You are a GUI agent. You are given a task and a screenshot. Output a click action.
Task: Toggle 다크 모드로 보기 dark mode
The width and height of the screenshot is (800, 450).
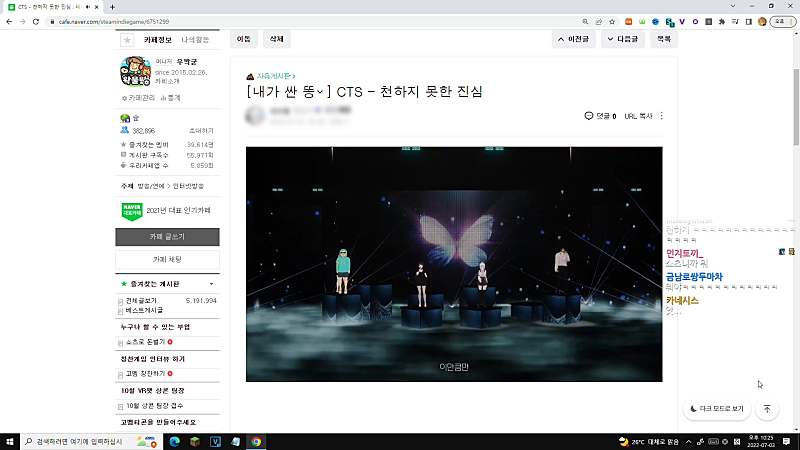(717, 409)
